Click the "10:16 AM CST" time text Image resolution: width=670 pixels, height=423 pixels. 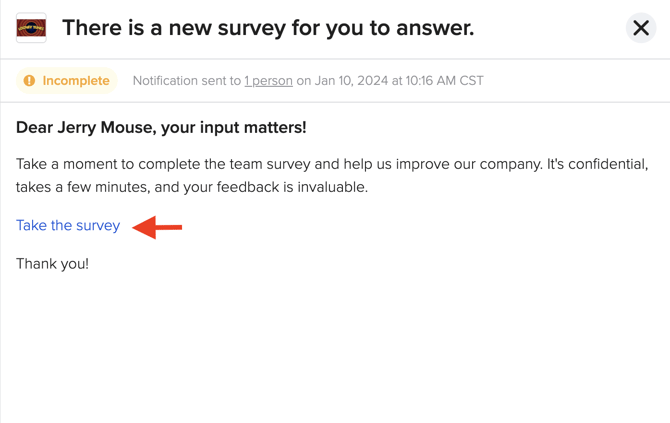[x=444, y=80]
